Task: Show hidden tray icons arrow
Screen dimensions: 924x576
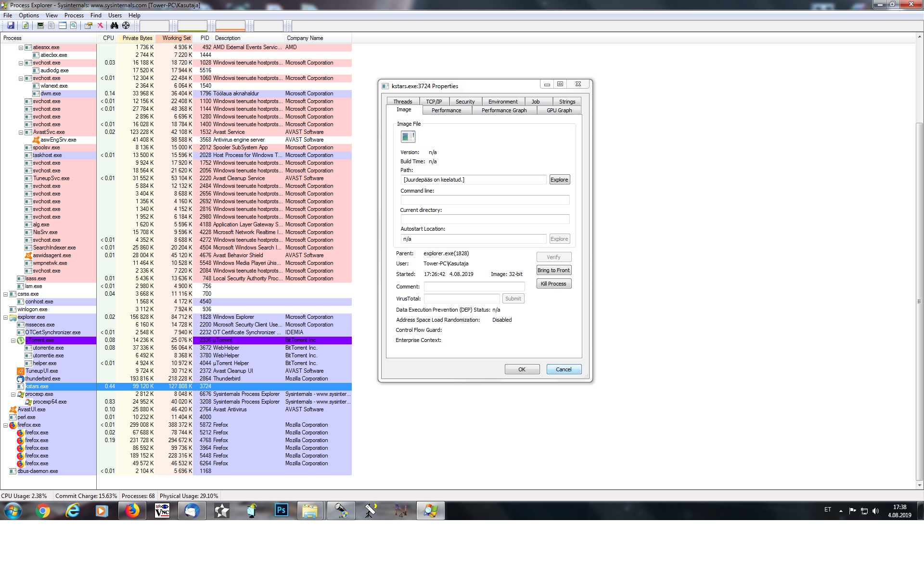Action: pyautogui.click(x=841, y=511)
